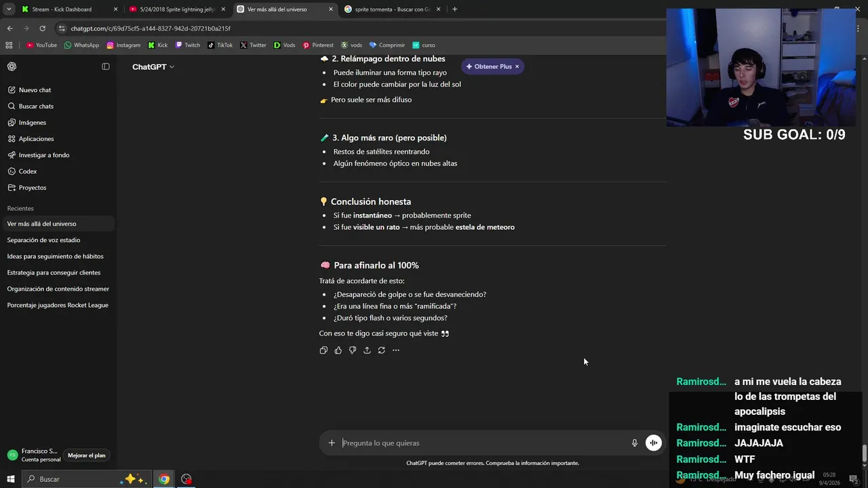Start voice mode with the waveform button
This screenshot has height=488, width=868.
pos(654,443)
